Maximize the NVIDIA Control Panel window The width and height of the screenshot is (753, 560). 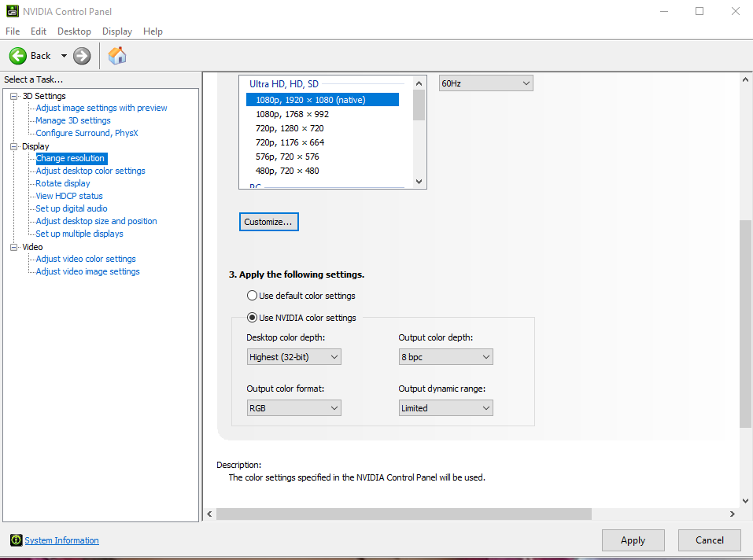(x=699, y=11)
